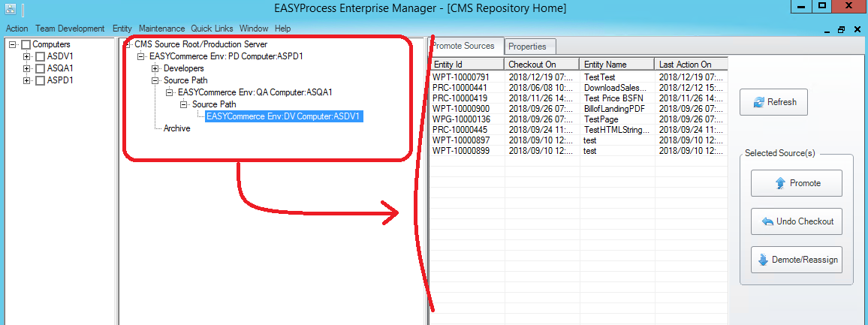Image resolution: width=868 pixels, height=325 pixels.
Task: Click the Undo Checkout button
Action: (x=796, y=221)
